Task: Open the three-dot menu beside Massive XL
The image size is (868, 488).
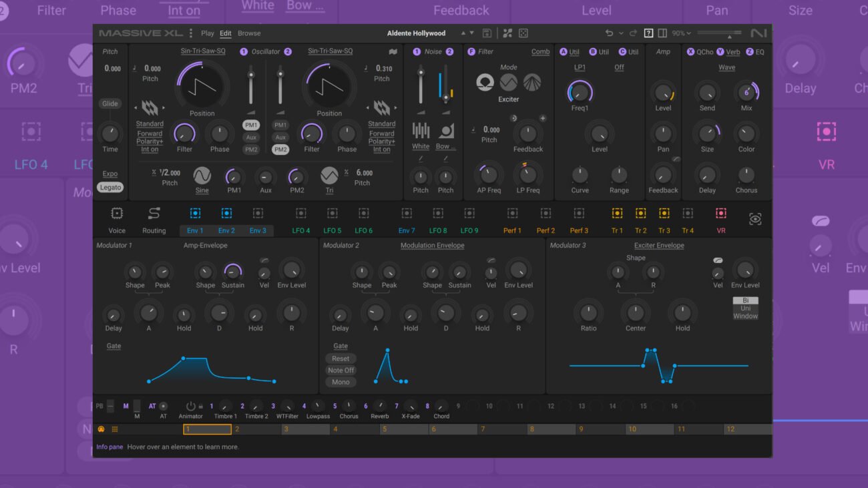Action: click(x=191, y=33)
